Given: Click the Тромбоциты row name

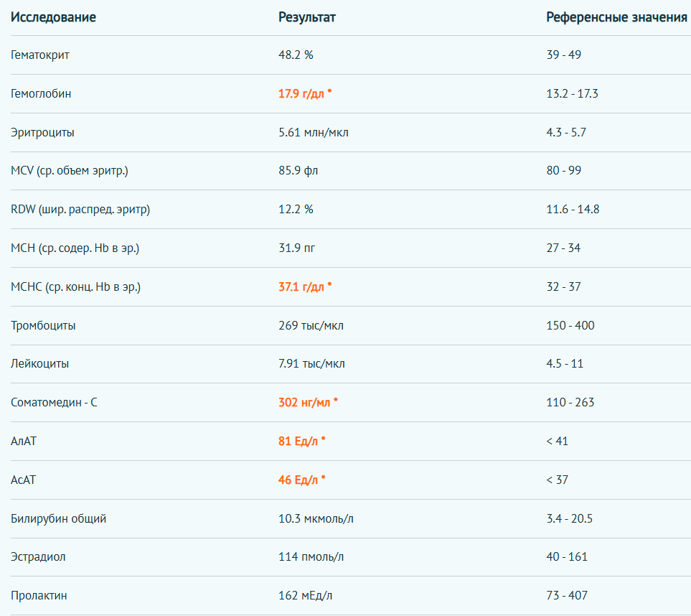Looking at the screenshot, I should (43, 325).
